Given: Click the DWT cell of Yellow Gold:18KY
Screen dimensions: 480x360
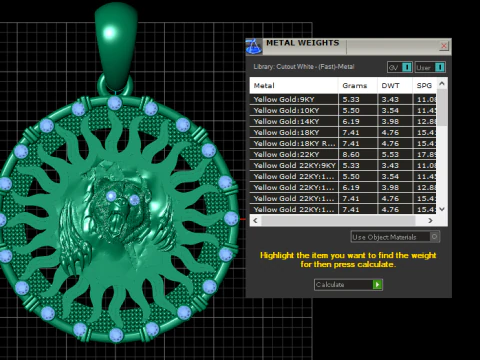Looking at the screenshot, I should click(395, 132).
